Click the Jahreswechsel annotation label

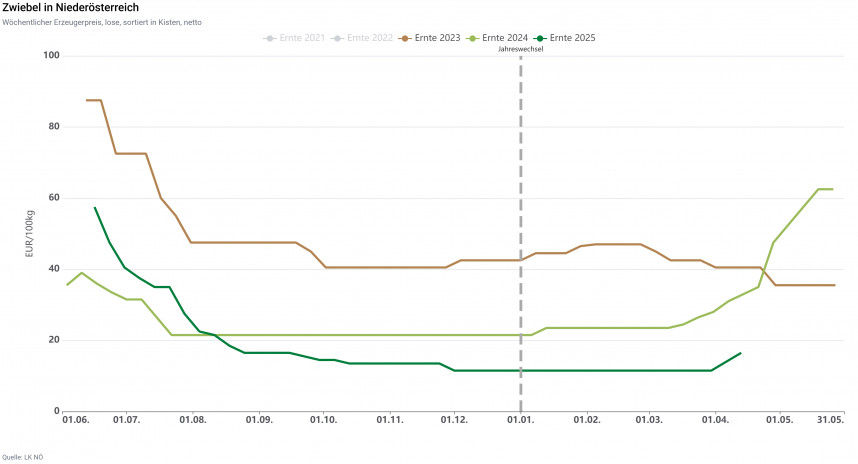pyautogui.click(x=520, y=47)
